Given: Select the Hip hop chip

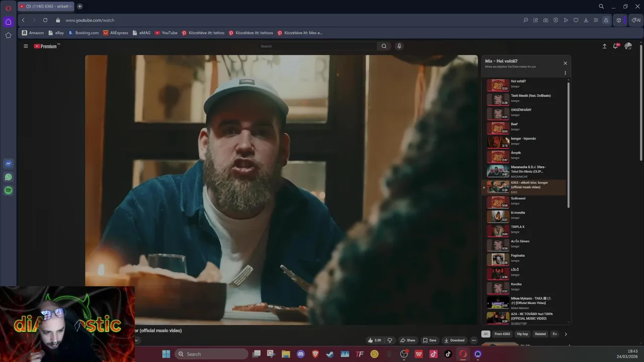Looking at the screenshot, I should coord(522,334).
